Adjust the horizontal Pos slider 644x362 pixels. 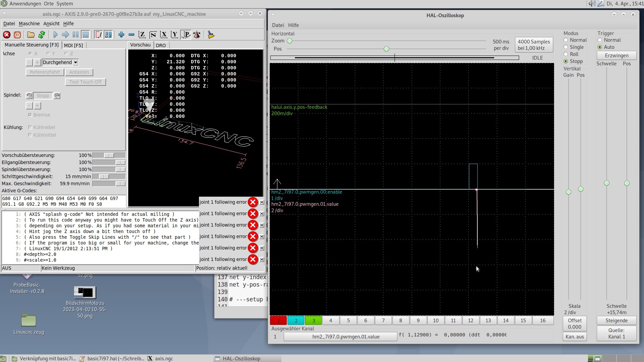(x=386, y=49)
